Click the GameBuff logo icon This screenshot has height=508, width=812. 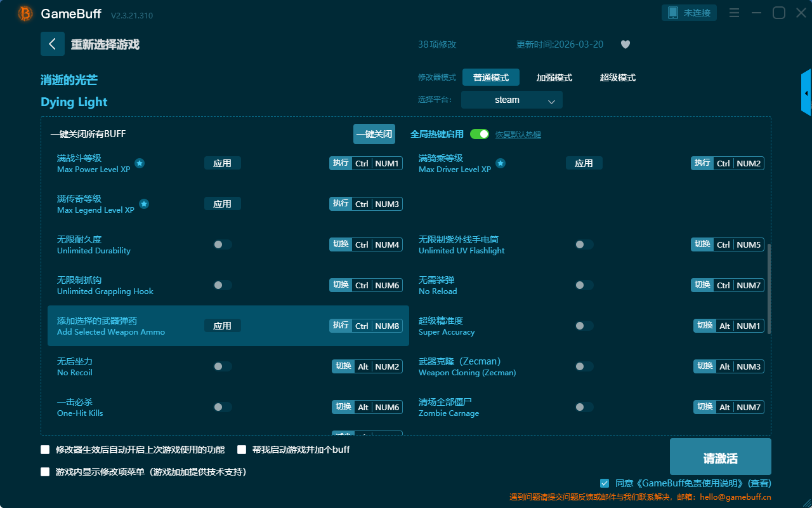click(25, 13)
